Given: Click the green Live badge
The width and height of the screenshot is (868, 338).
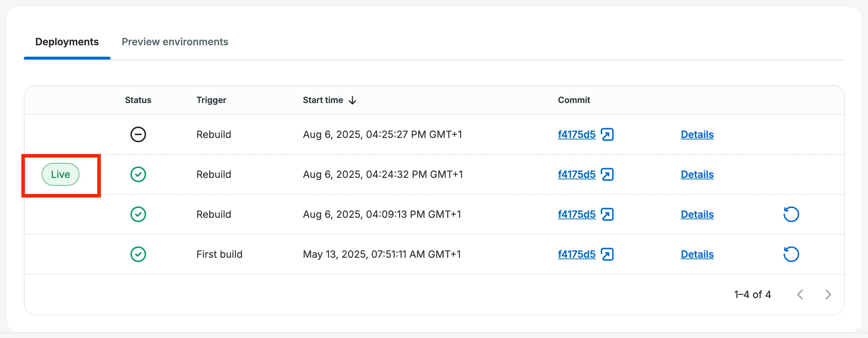Looking at the screenshot, I should 61,174.
